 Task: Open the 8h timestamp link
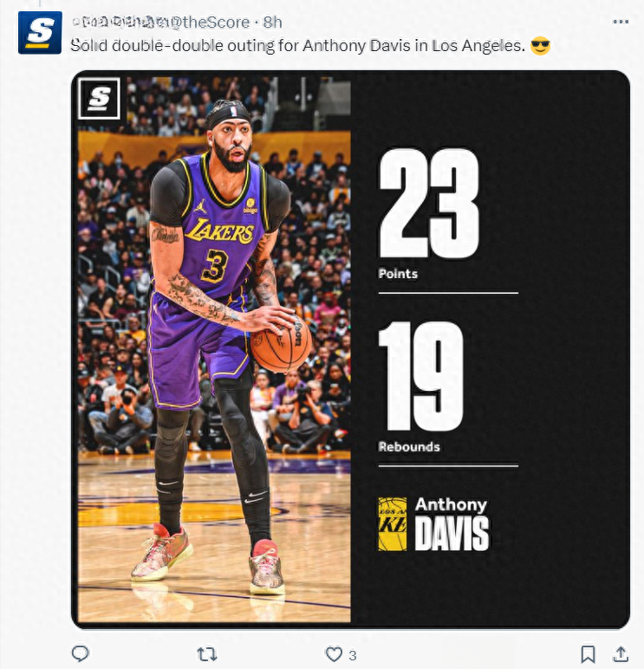tap(272, 23)
